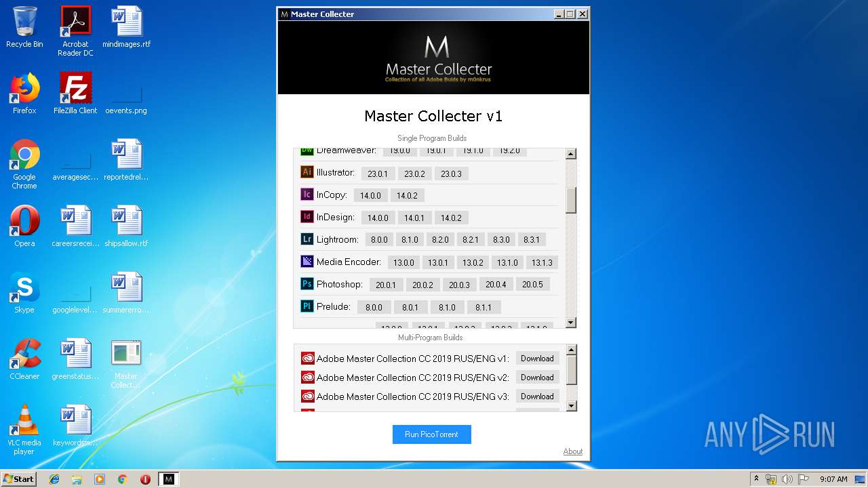Click the InCopy Ic icon

click(307, 195)
